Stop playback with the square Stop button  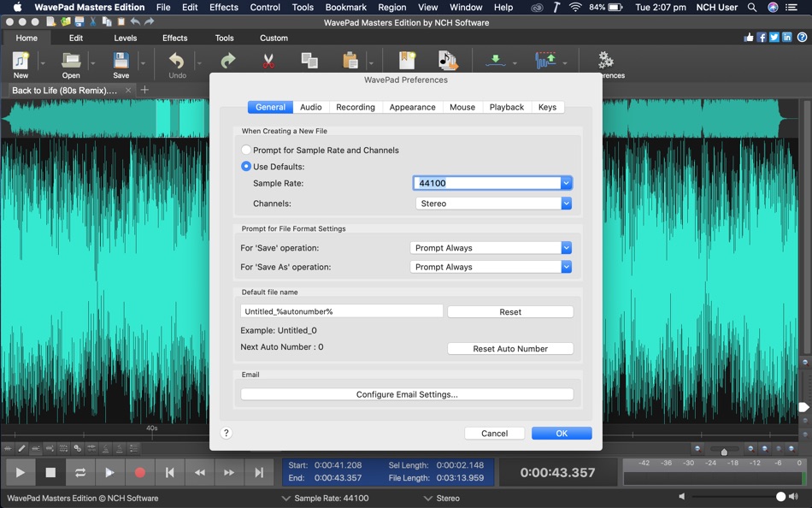[x=50, y=472]
